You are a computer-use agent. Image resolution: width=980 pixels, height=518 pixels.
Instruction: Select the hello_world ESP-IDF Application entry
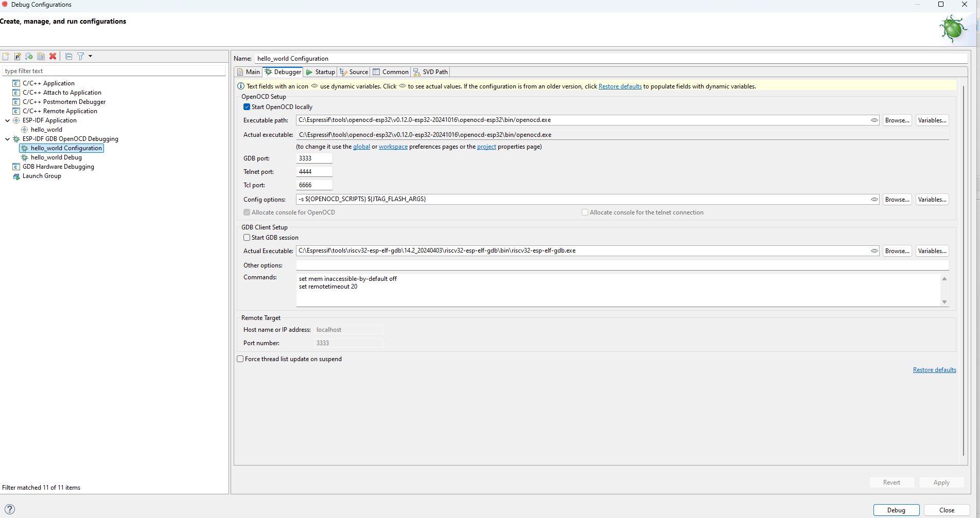(46, 130)
